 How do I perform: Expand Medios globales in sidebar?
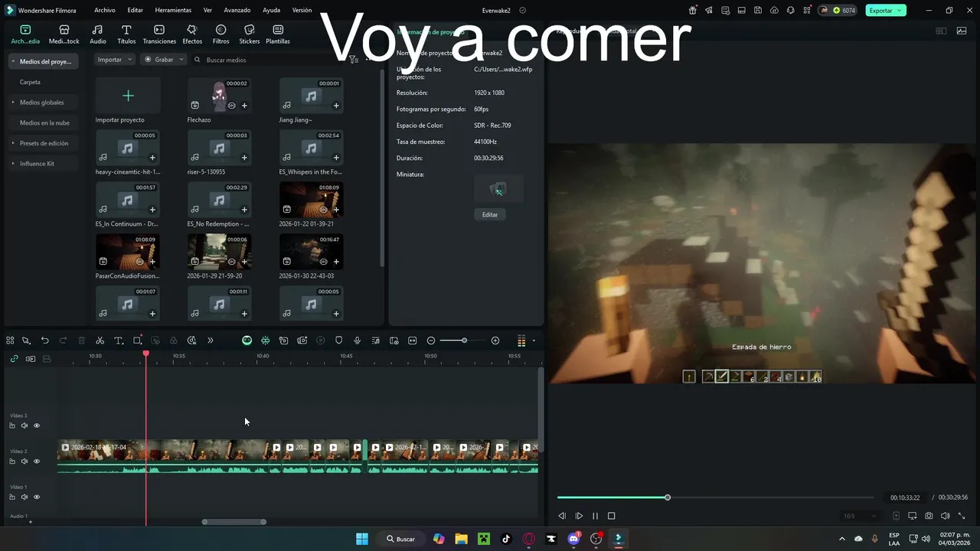(x=13, y=103)
